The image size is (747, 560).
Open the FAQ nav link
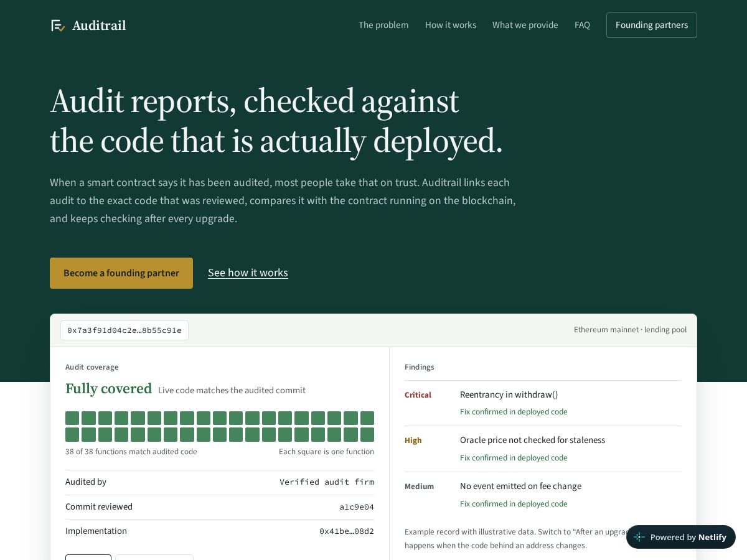582,25
